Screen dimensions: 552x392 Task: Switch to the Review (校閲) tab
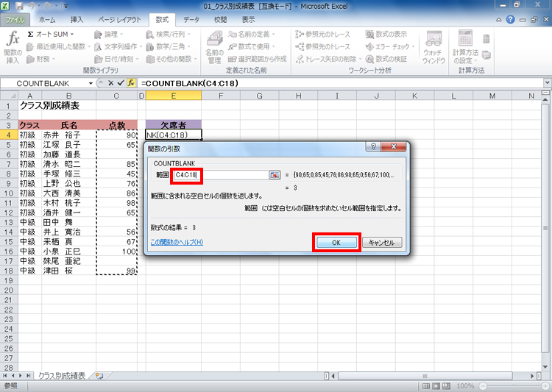coord(220,20)
